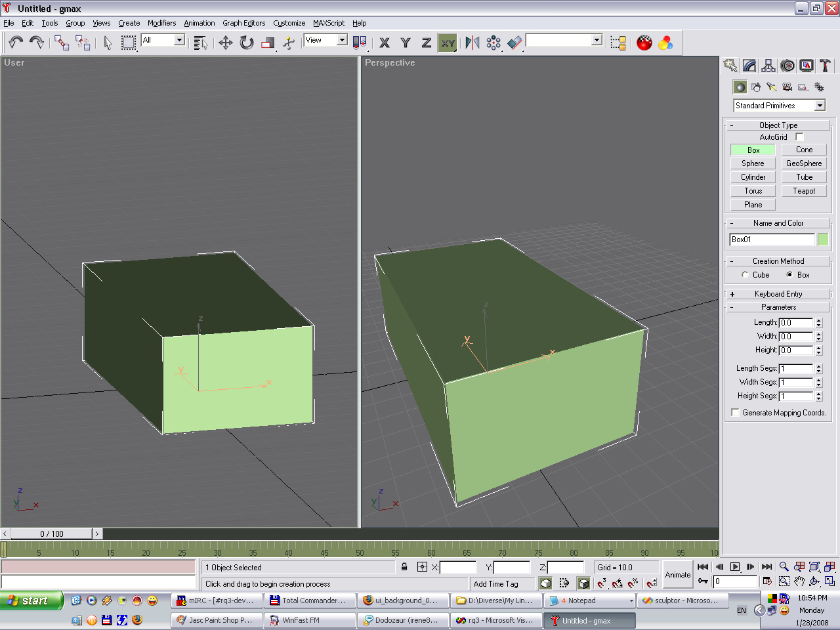The image size is (840, 630).
Task: Switch to the Hierarchy panel icon
Action: [768, 66]
